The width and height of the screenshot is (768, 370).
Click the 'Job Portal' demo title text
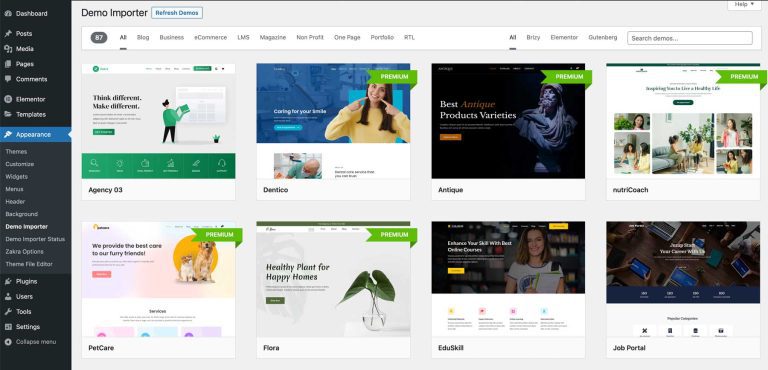click(629, 348)
